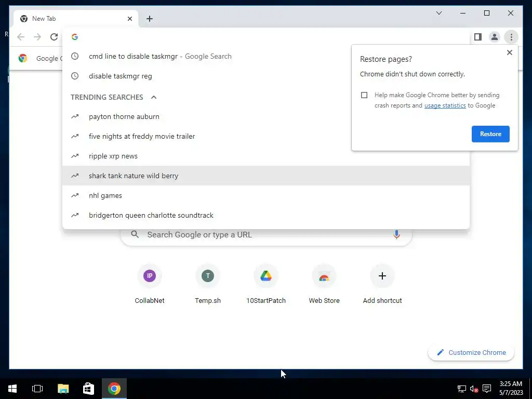The image size is (532, 399).
Task: Collapse the Trending Searches section
Action: 154,97
